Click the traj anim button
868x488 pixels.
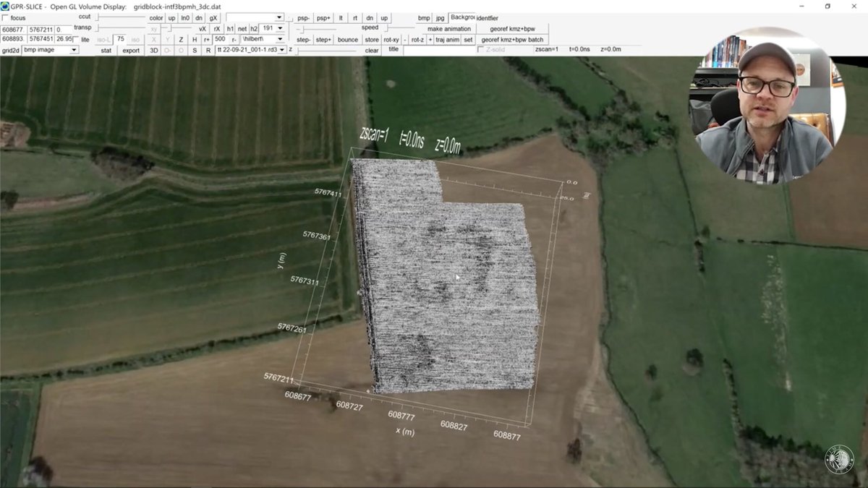click(448, 39)
